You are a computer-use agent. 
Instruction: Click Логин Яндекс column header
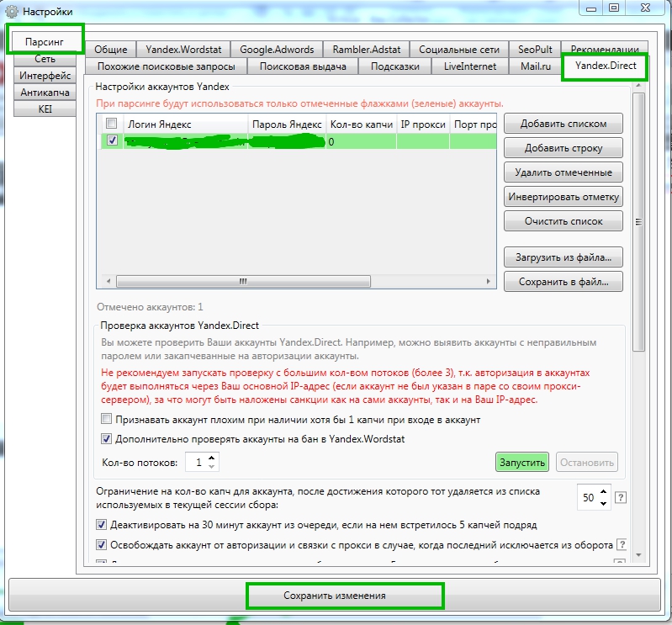pyautogui.click(x=186, y=124)
